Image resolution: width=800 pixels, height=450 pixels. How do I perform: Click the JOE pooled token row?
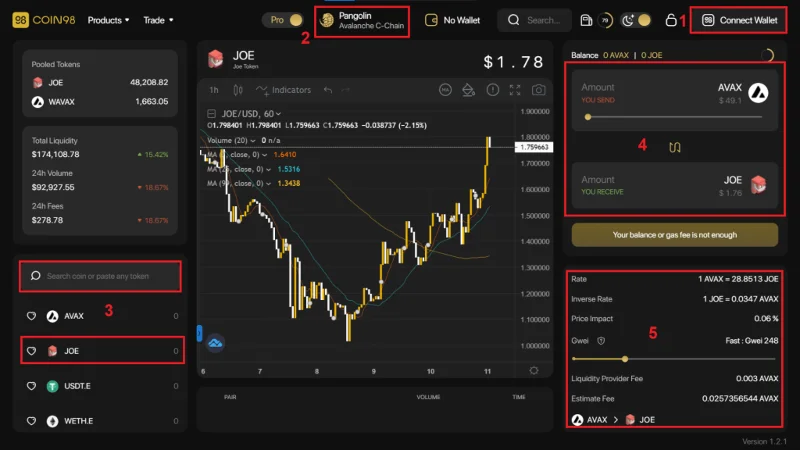click(x=99, y=83)
